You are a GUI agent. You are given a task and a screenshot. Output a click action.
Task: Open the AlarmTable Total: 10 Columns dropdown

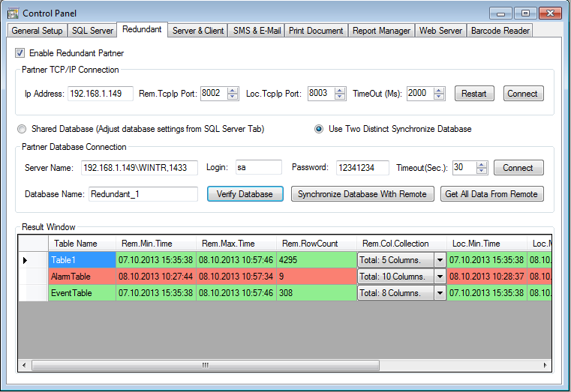point(440,277)
